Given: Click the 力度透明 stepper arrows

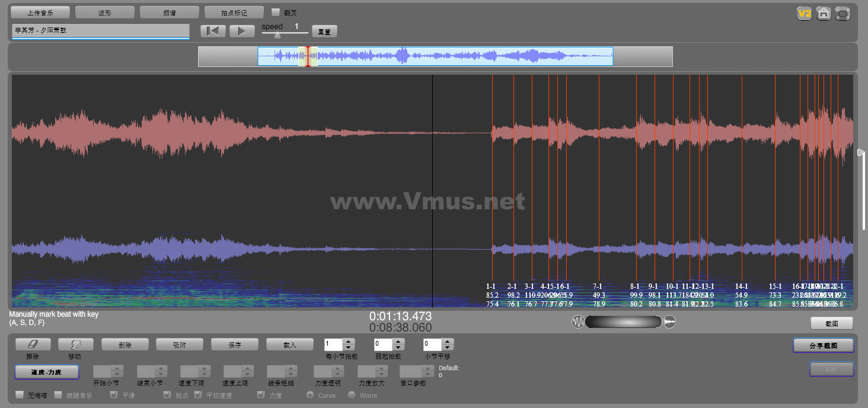Looking at the screenshot, I should pyautogui.click(x=338, y=371).
